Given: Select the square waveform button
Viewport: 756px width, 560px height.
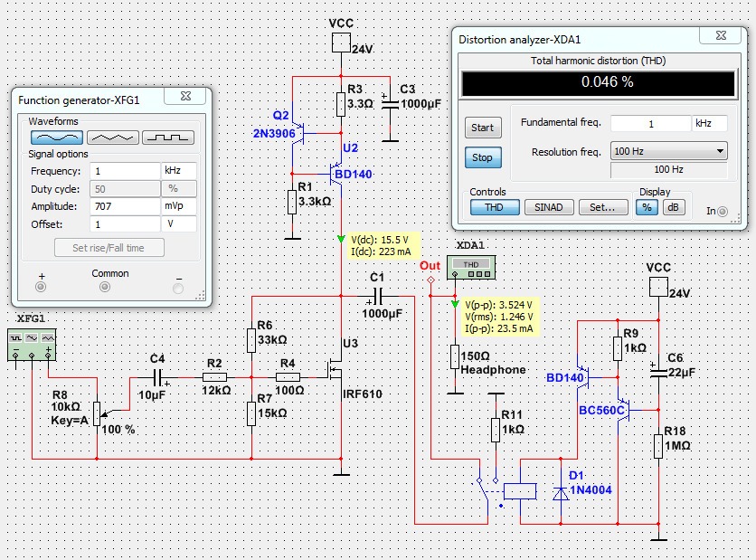Looking at the screenshot, I should pos(168,138).
